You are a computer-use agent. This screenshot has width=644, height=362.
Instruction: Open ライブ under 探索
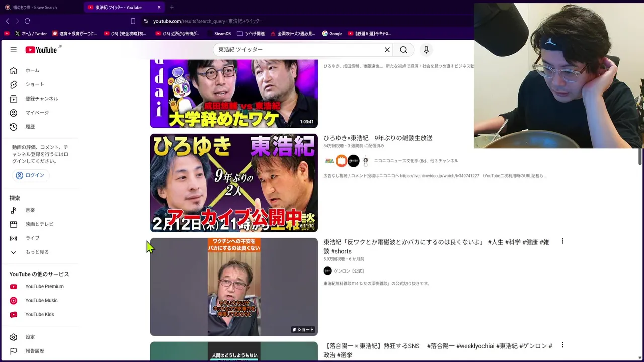tap(32, 238)
